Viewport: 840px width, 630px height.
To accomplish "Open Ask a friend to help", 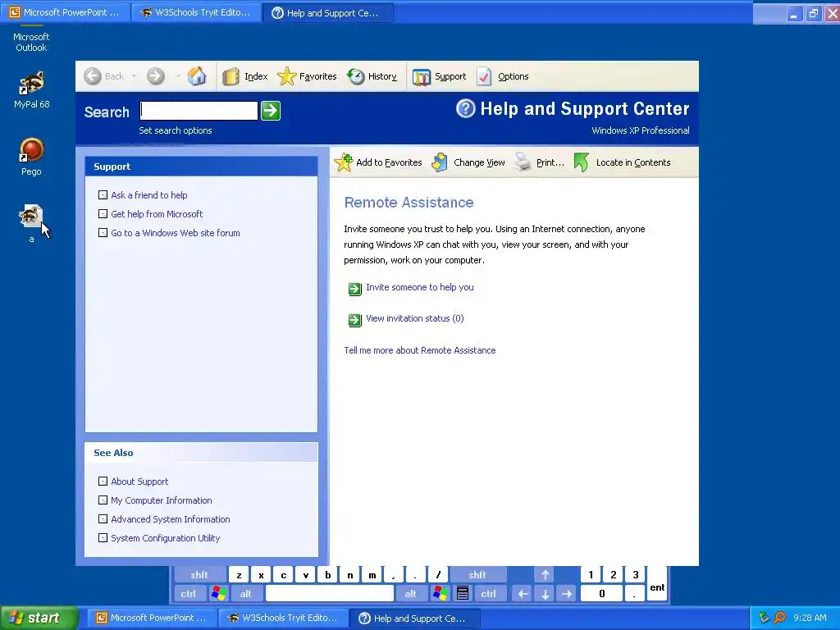I will click(149, 195).
